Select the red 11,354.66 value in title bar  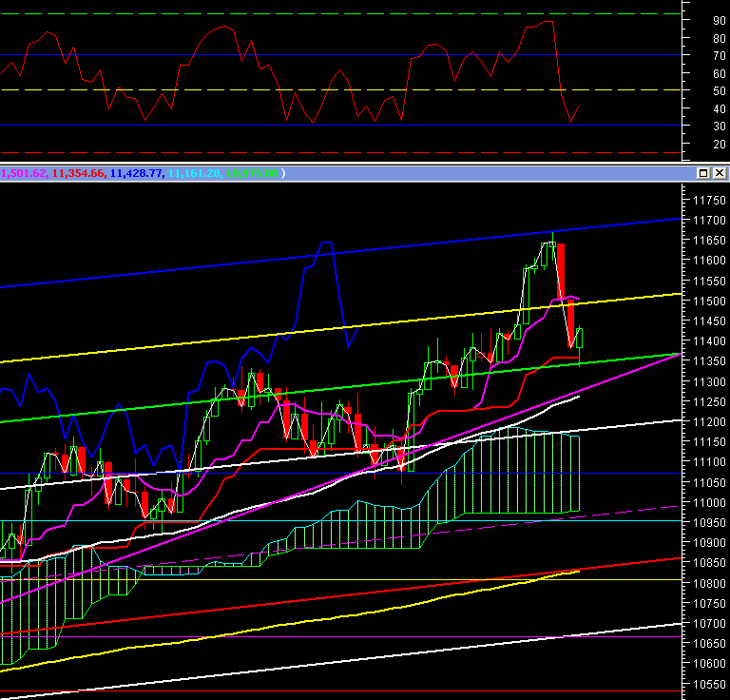(x=78, y=173)
